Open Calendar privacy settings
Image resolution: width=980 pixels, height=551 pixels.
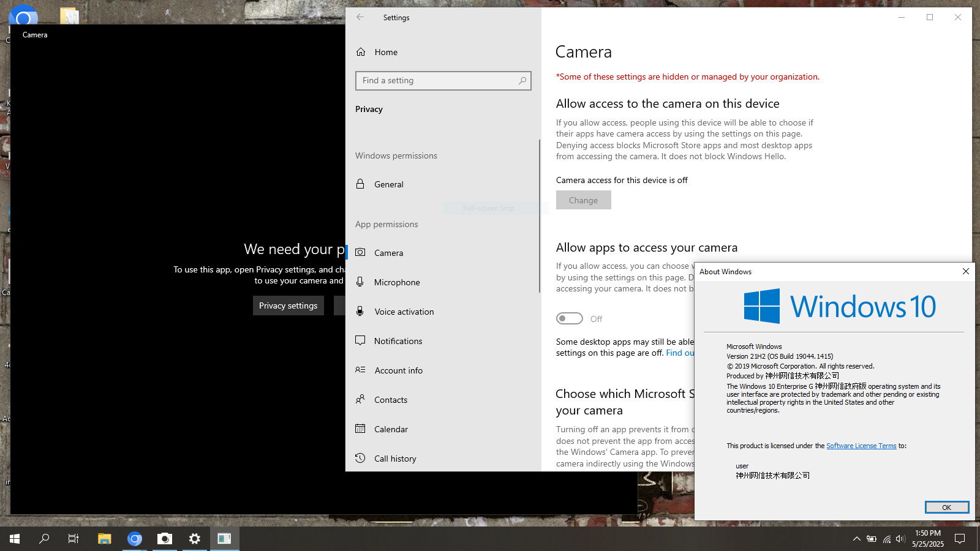[x=443, y=429]
